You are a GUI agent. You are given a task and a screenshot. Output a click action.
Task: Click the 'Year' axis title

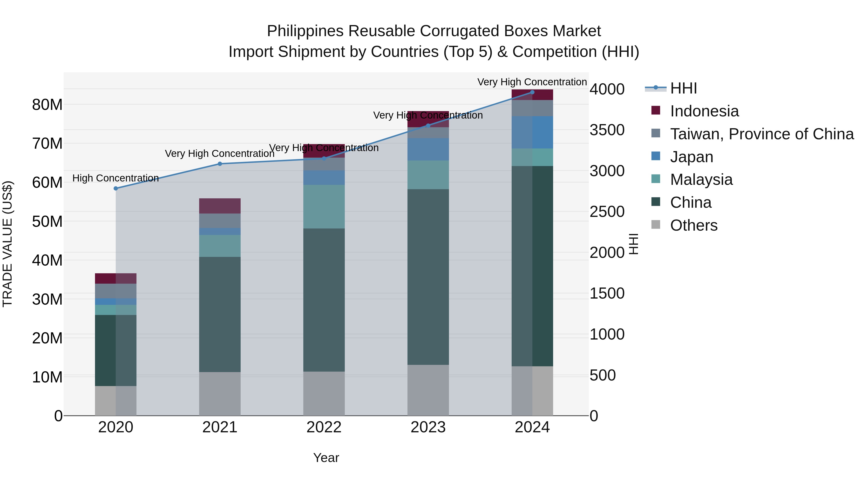(x=326, y=458)
